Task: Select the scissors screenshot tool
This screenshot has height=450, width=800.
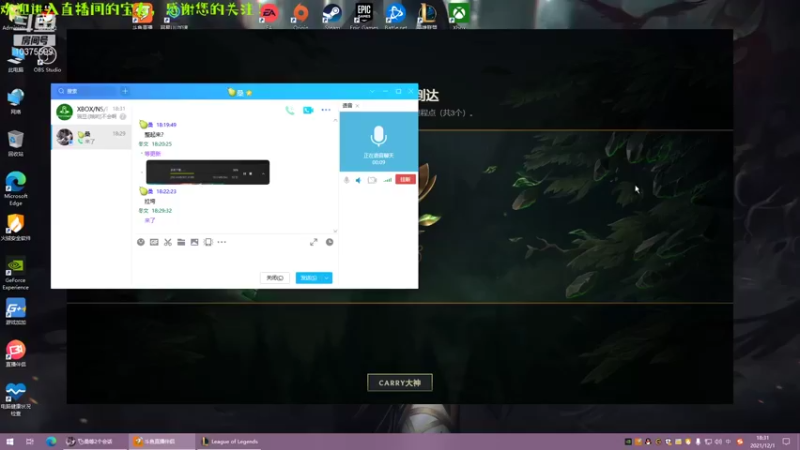Action: tap(168, 242)
